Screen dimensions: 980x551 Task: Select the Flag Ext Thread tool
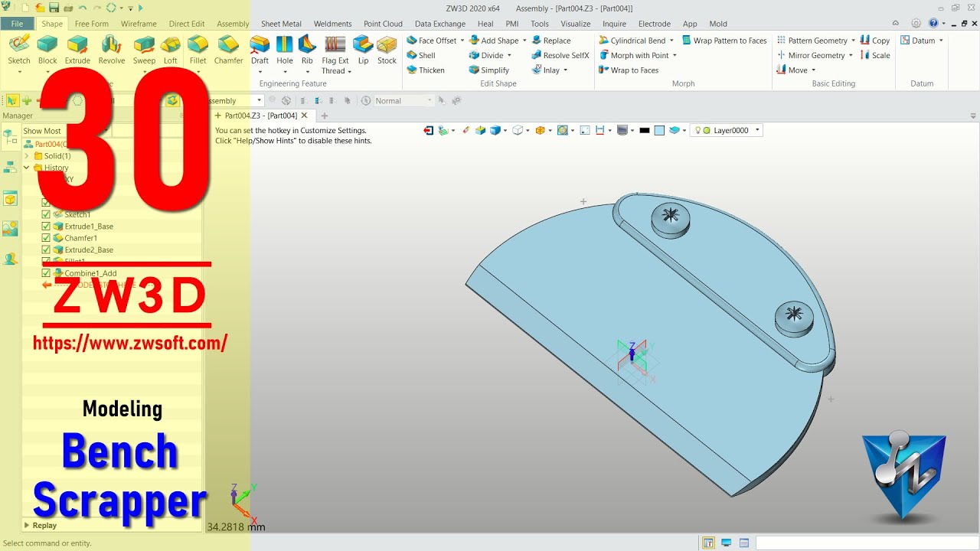pos(335,54)
